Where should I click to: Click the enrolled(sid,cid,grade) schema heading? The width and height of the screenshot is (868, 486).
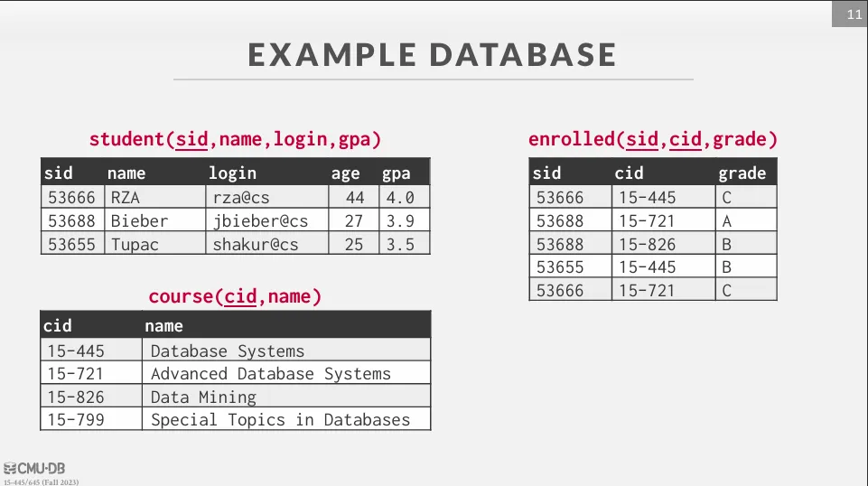pyautogui.click(x=653, y=139)
